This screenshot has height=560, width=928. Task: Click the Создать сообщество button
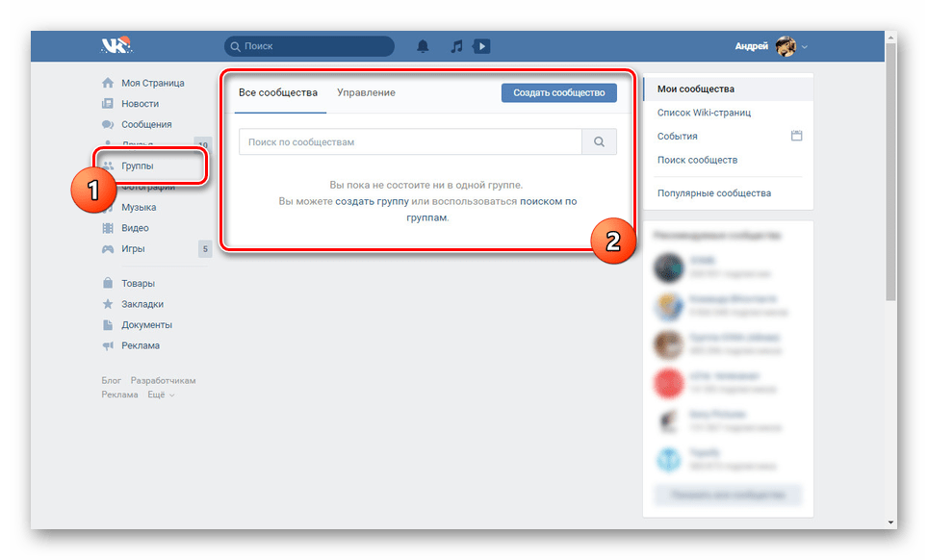click(558, 92)
